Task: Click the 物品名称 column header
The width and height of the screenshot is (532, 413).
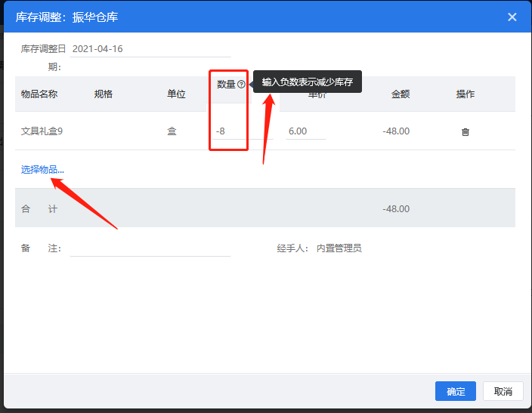Action: coord(39,94)
